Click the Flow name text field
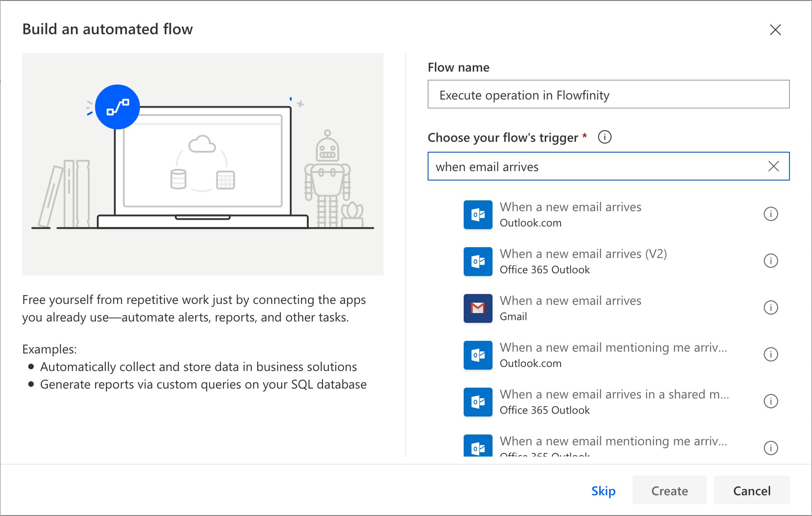812x516 pixels. (x=608, y=95)
